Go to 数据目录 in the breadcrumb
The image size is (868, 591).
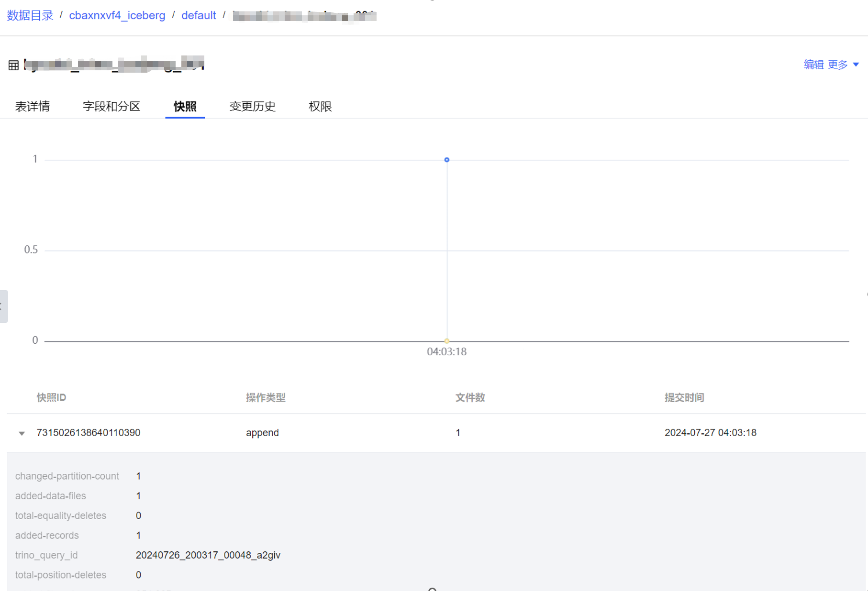pyautogui.click(x=30, y=15)
